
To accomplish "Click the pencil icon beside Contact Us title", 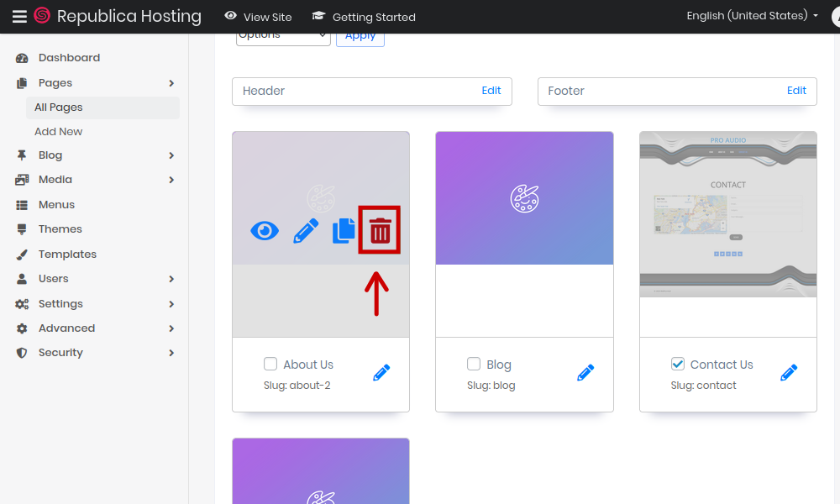I will click(x=789, y=373).
